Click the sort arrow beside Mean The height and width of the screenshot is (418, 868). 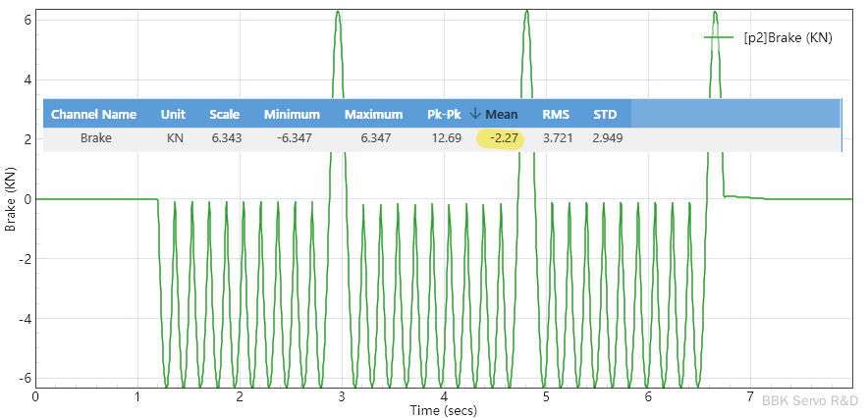[475, 114]
